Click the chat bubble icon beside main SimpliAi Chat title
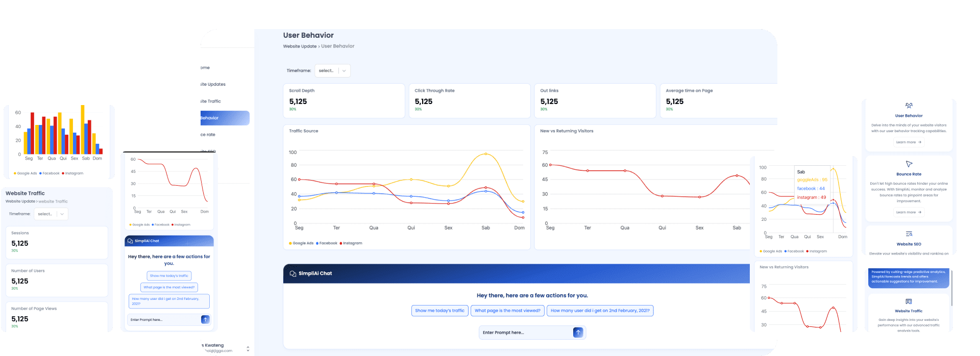The image size is (980, 356). [x=292, y=273]
